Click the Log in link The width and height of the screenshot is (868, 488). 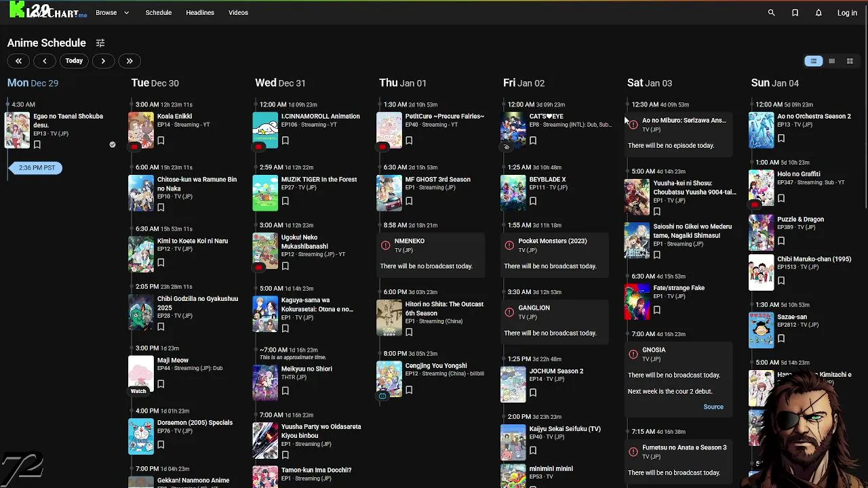click(847, 12)
